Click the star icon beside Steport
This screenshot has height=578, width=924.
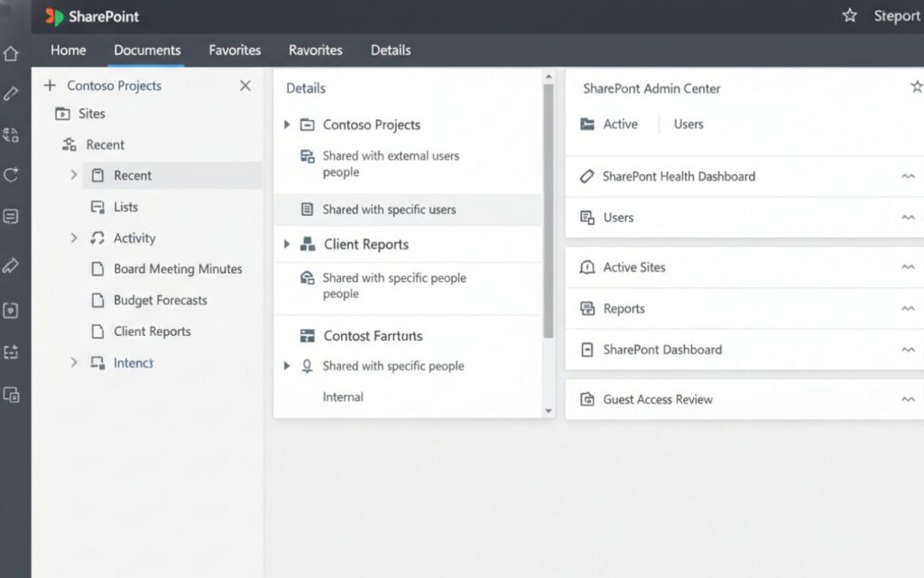pos(849,15)
